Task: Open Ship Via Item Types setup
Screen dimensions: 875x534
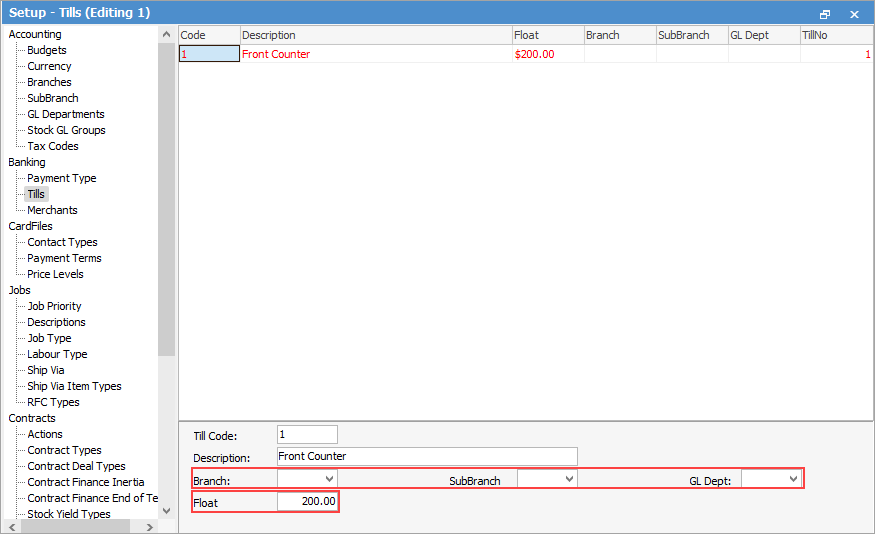Action: [x=74, y=386]
